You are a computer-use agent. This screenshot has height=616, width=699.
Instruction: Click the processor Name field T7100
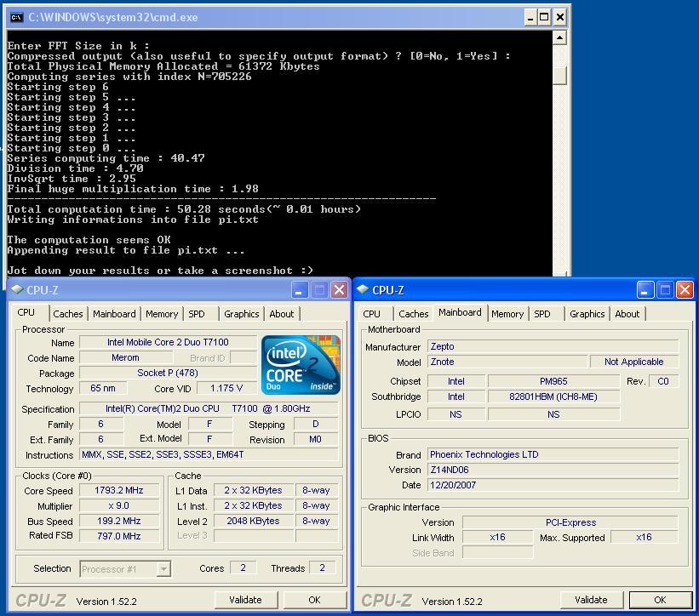pos(168,342)
